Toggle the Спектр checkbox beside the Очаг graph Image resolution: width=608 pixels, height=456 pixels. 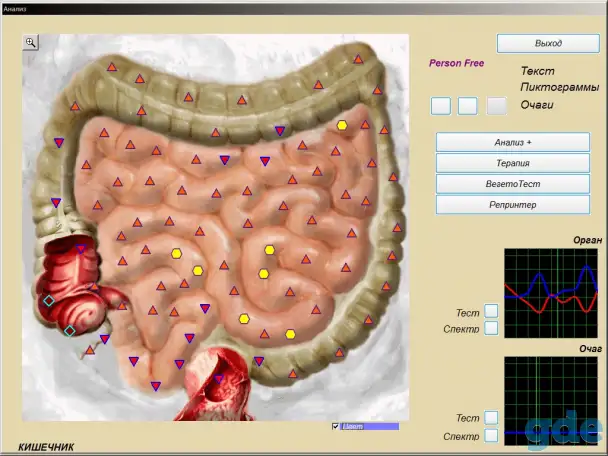coord(491,435)
